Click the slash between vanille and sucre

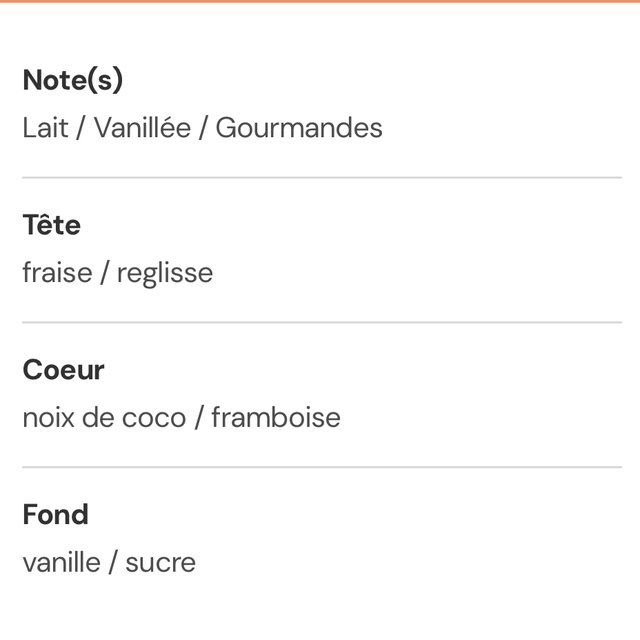[x=113, y=562]
